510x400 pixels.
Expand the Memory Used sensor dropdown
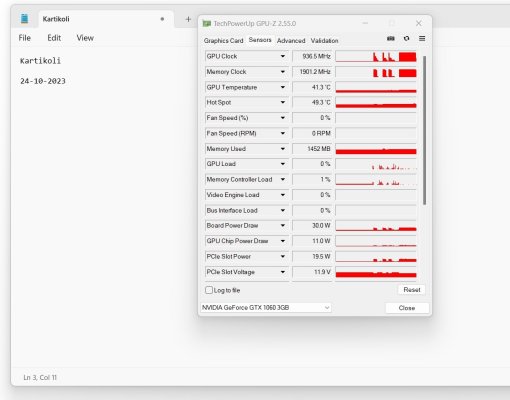pyautogui.click(x=283, y=149)
